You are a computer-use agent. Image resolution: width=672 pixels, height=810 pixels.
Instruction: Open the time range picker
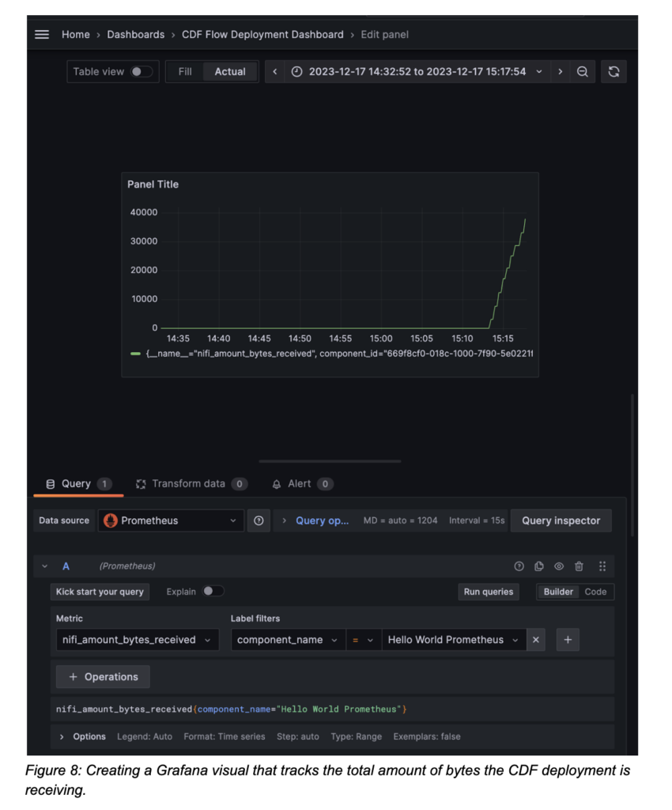coord(417,72)
